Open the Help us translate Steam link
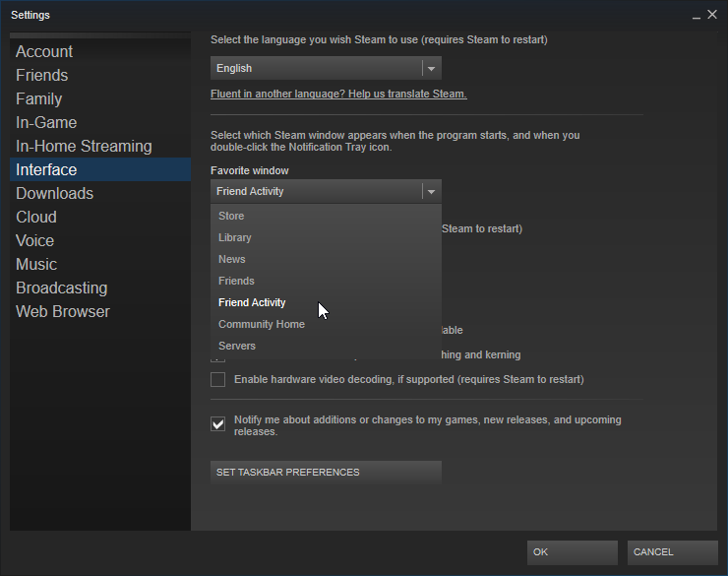 pos(338,94)
